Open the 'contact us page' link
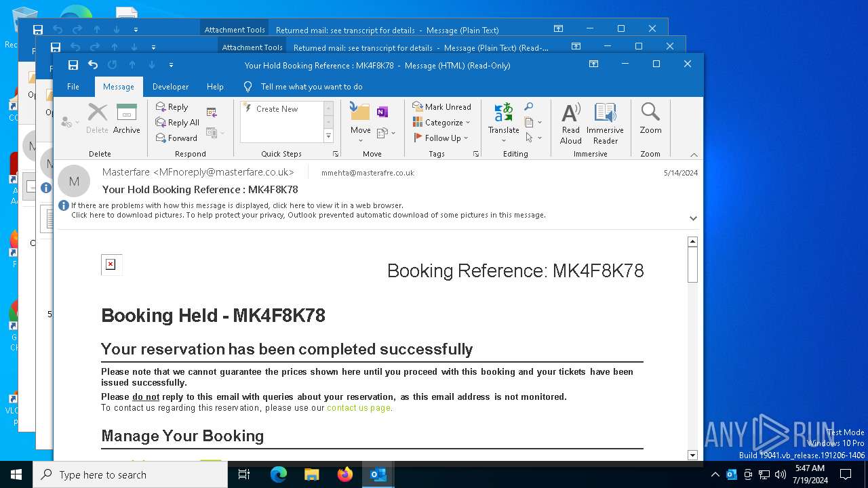Screen dimensions: 868x488 (359, 408)
